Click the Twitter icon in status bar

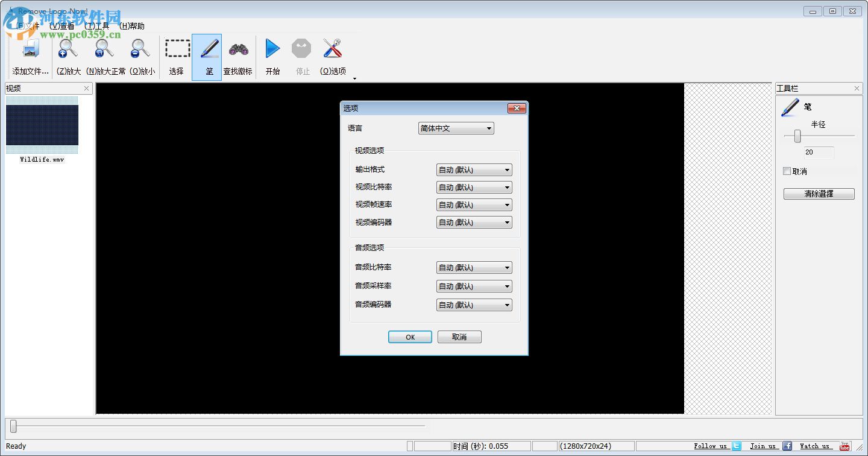pos(737,446)
